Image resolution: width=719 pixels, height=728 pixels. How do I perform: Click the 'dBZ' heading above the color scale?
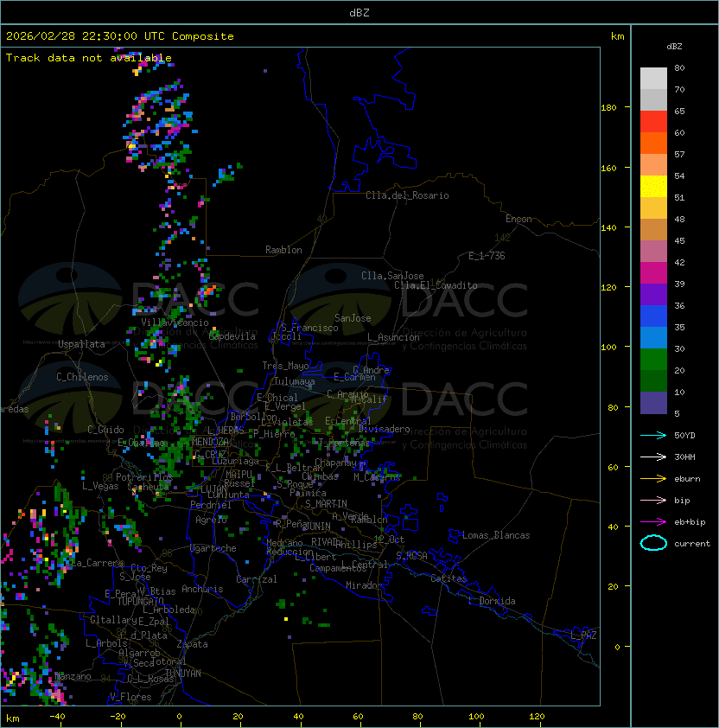tap(674, 47)
